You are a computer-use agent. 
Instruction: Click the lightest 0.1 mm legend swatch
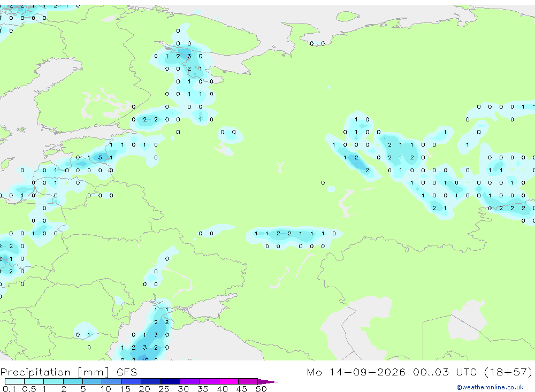(14, 381)
